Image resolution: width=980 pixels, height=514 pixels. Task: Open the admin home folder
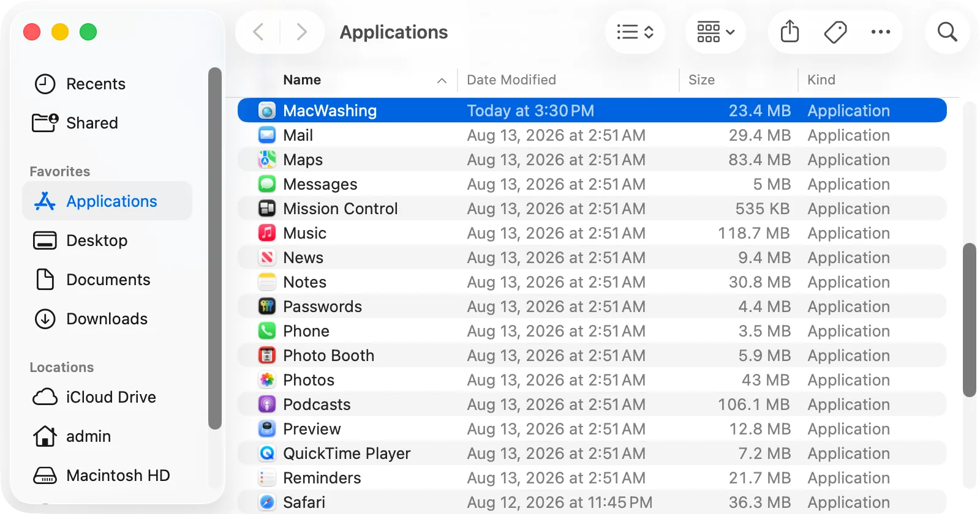72,436
